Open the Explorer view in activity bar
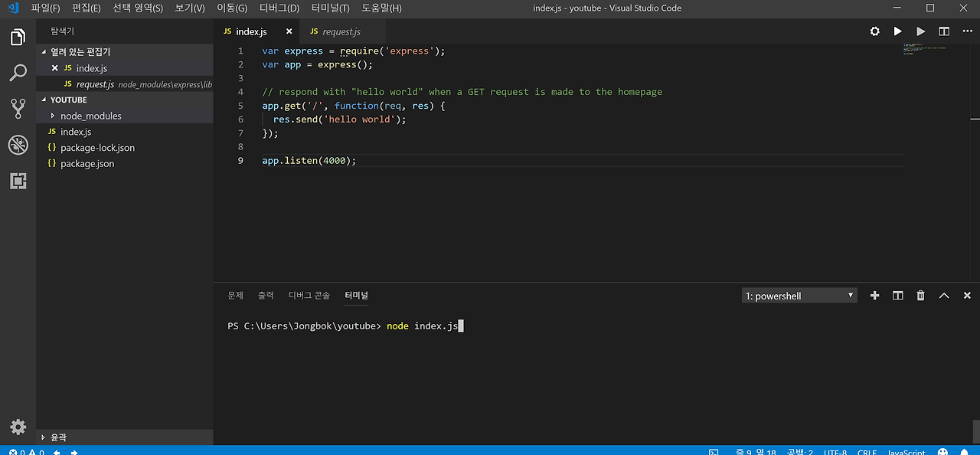Image resolution: width=980 pixels, height=455 pixels. click(x=18, y=37)
